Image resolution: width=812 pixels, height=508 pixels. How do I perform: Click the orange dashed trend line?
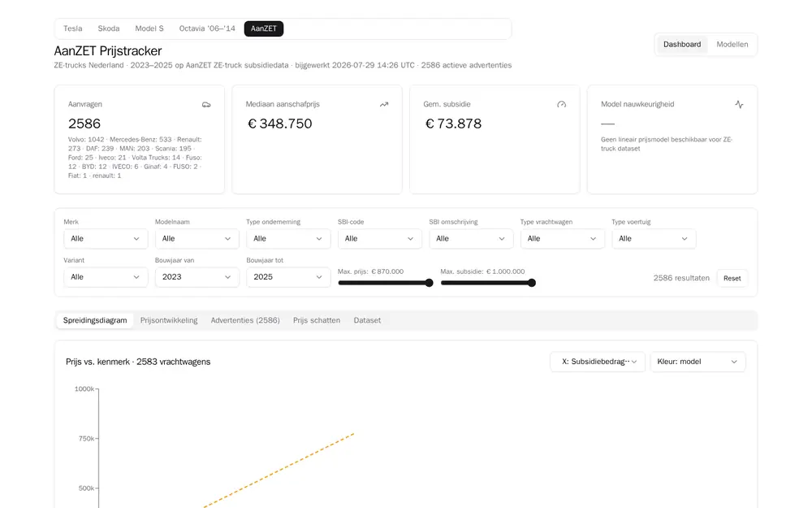pyautogui.click(x=279, y=471)
